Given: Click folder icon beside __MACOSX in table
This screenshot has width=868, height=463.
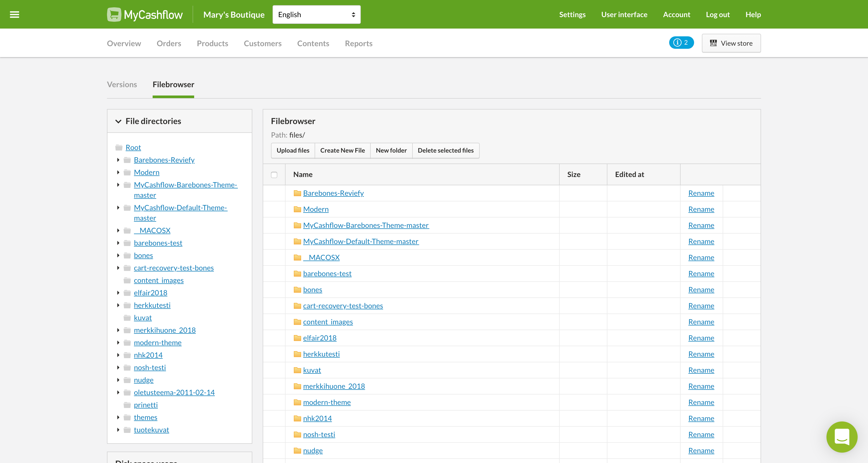Looking at the screenshot, I should pos(297,257).
